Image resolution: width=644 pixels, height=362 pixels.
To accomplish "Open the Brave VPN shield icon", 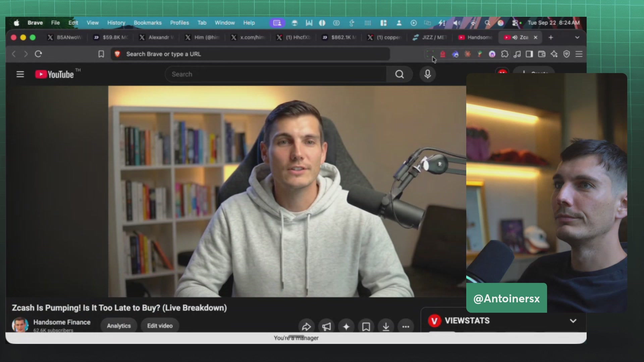I will click(567, 54).
